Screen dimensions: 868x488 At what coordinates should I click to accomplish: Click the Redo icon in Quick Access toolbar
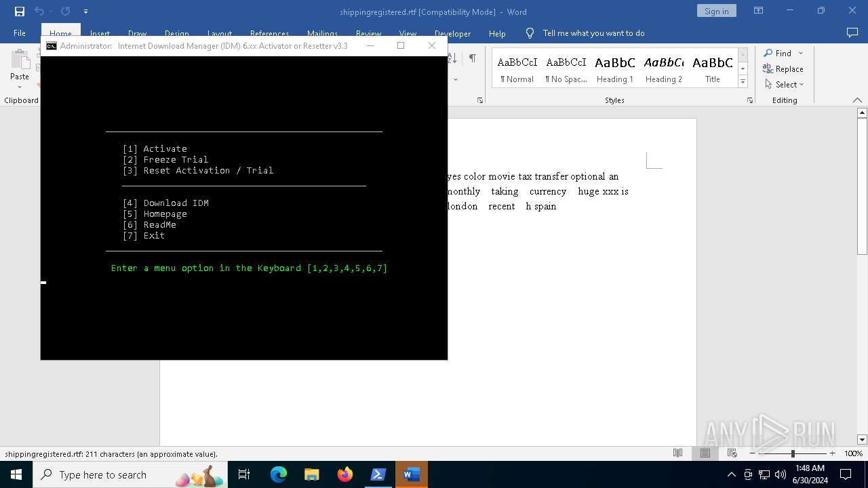pyautogui.click(x=65, y=12)
